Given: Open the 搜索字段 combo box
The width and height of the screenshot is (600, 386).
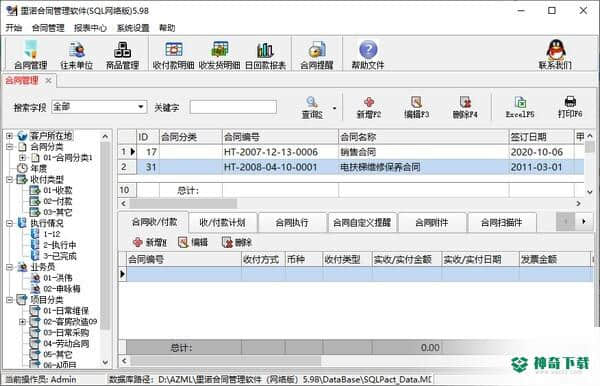Looking at the screenshot, I should click(x=99, y=107).
